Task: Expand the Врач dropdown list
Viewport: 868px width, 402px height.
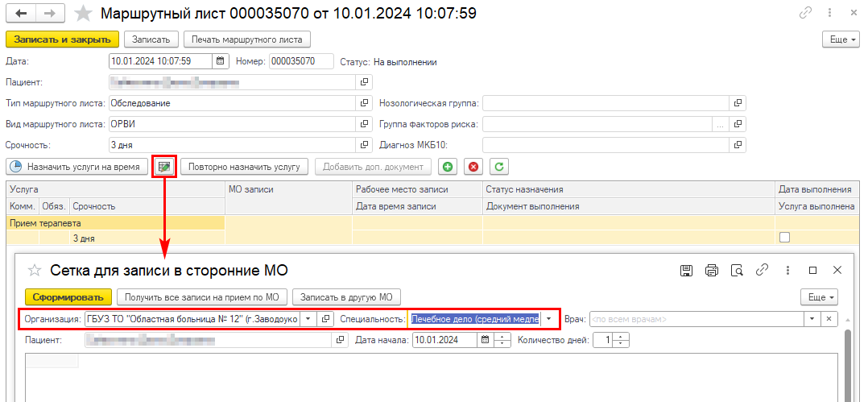Action: pyautogui.click(x=813, y=318)
